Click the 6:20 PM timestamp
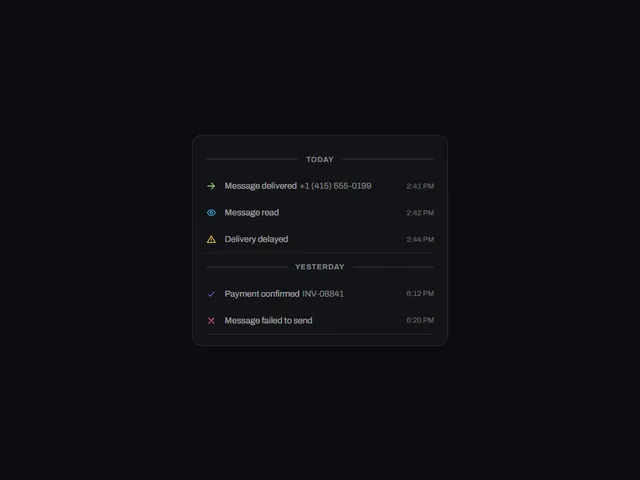Image resolution: width=640 pixels, height=480 pixels. coord(420,320)
